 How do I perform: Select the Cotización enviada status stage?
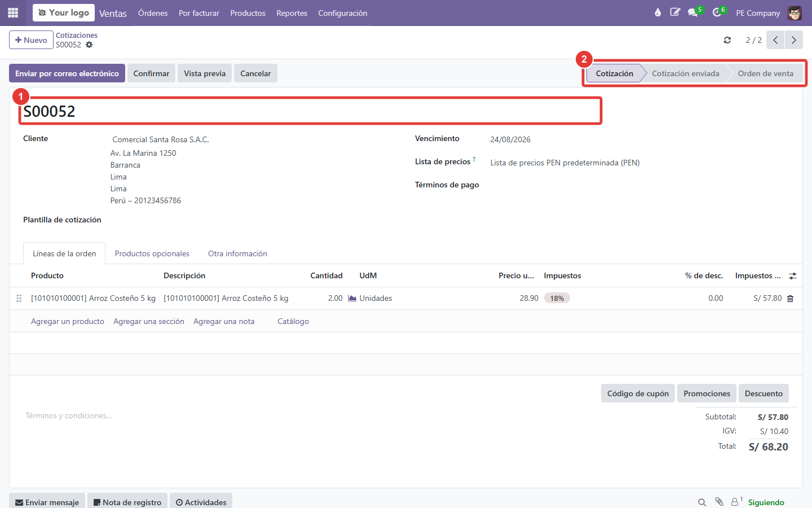(x=685, y=73)
